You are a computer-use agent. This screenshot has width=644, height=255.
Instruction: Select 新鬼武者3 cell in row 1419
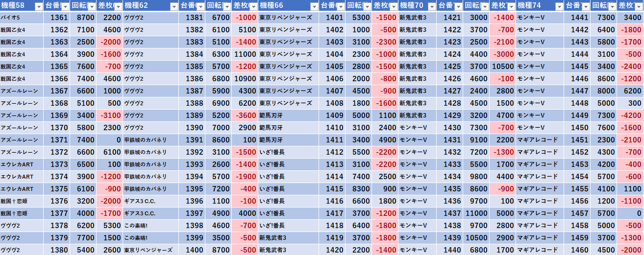288,238
